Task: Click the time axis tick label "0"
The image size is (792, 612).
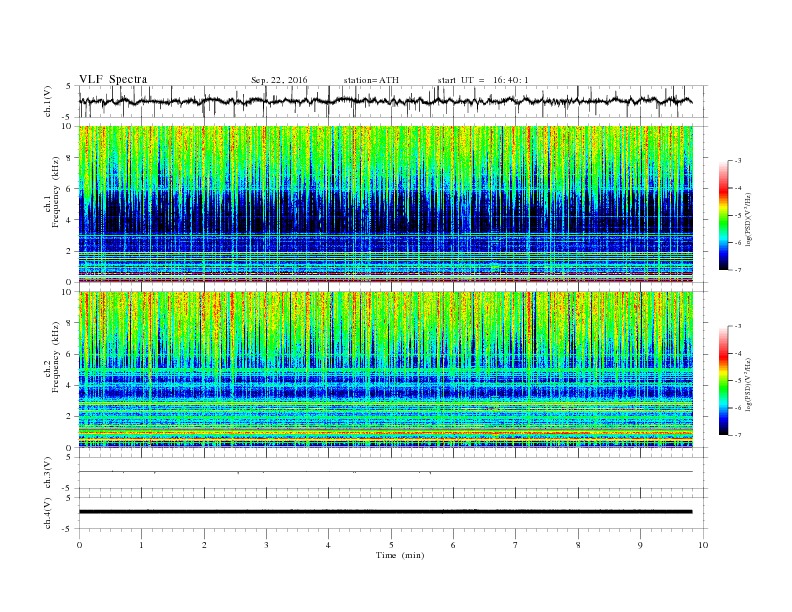Action: tap(79, 545)
